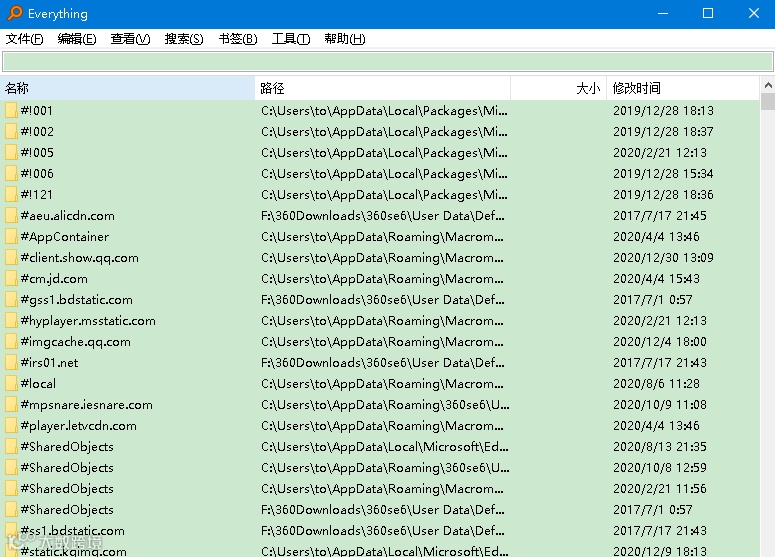
Task: Select the #cm.jd.com entry name
Action: click(54, 278)
